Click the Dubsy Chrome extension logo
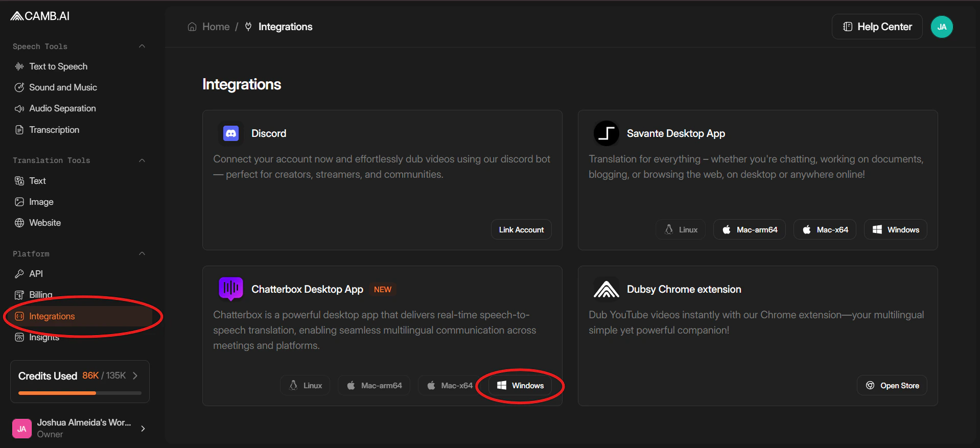The height and width of the screenshot is (448, 980). click(x=606, y=289)
